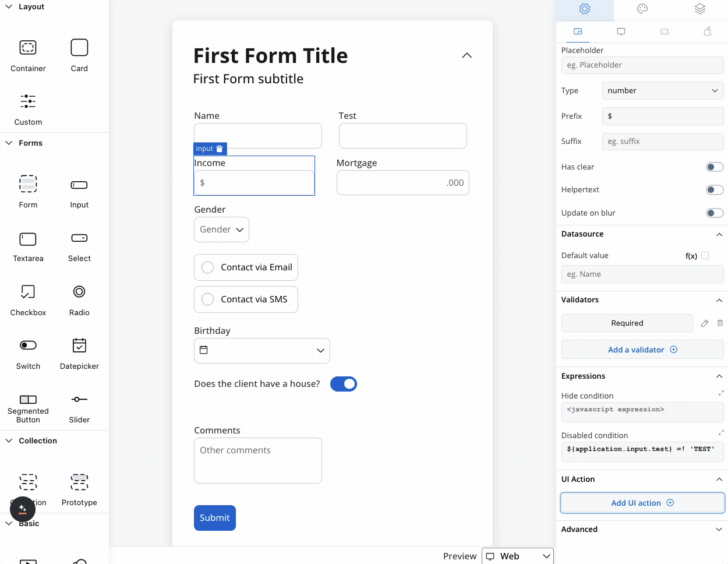Open the Gender dropdown in the form

(x=221, y=230)
